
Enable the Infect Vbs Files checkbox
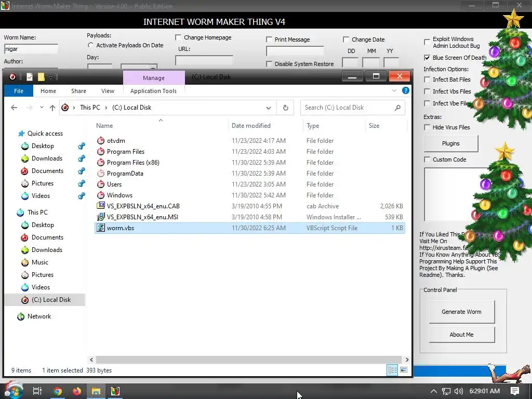pos(427,91)
